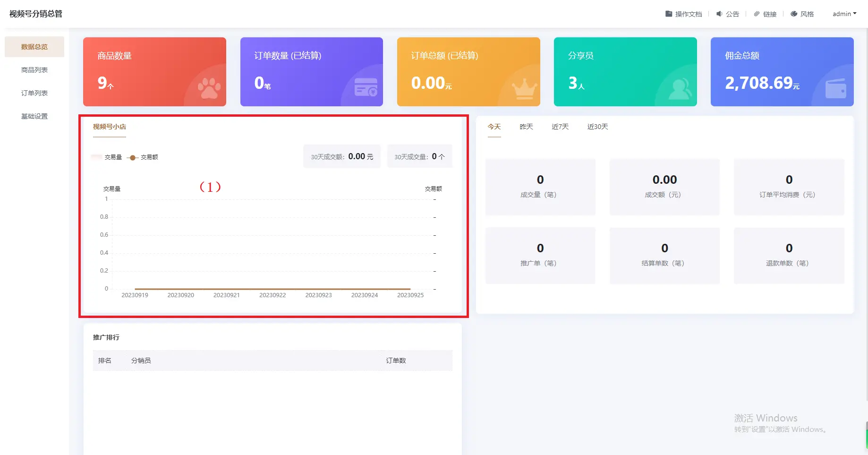The width and height of the screenshot is (868, 455).
Task: Open 订单列表 in the sidebar
Action: [x=34, y=93]
